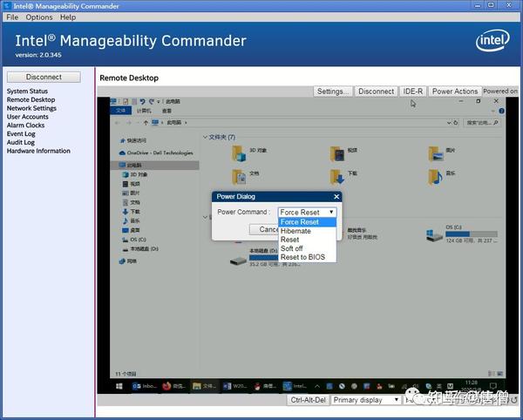Click the Power Actions button

(x=455, y=91)
